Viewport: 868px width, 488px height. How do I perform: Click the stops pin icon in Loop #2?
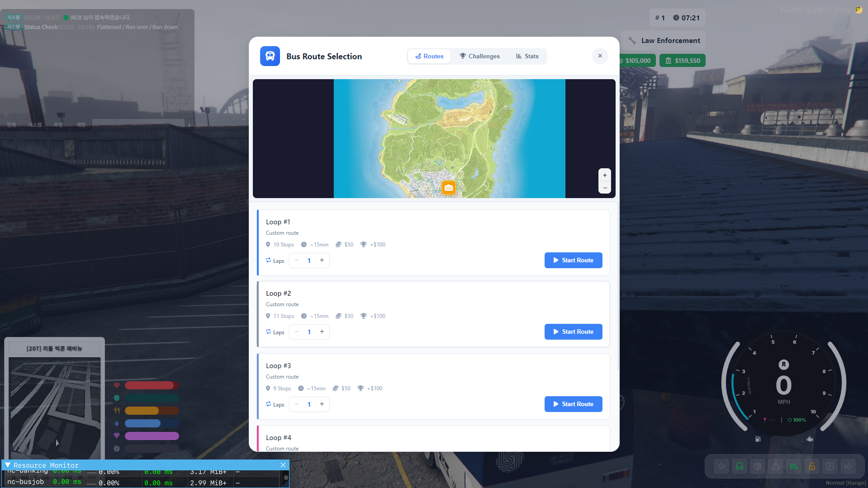[268, 316]
